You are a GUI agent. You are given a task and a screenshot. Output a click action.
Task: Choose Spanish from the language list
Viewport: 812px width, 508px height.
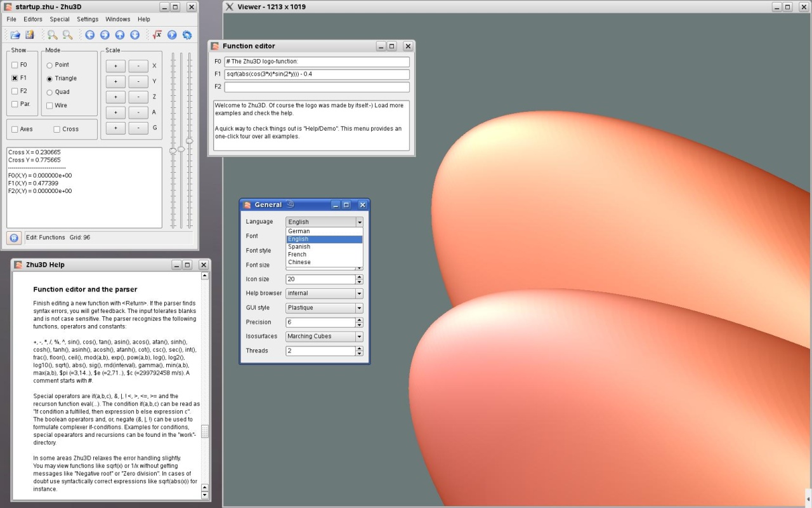[324, 246]
